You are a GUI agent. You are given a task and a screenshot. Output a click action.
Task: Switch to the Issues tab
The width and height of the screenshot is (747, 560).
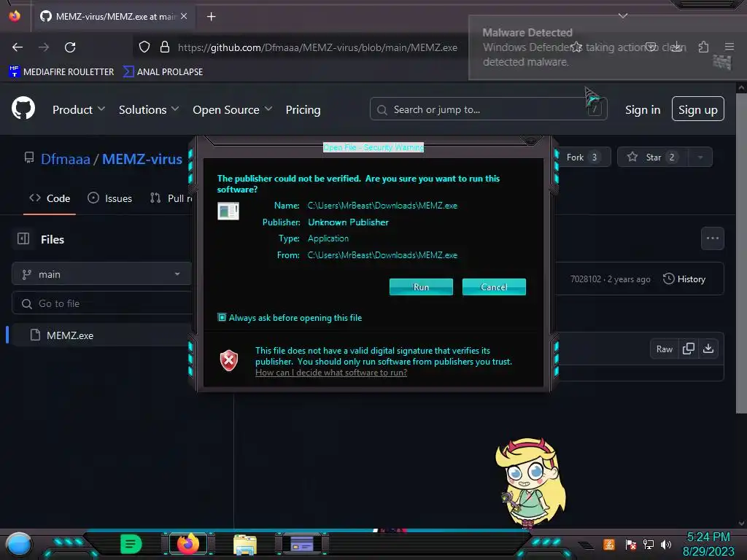[109, 198]
